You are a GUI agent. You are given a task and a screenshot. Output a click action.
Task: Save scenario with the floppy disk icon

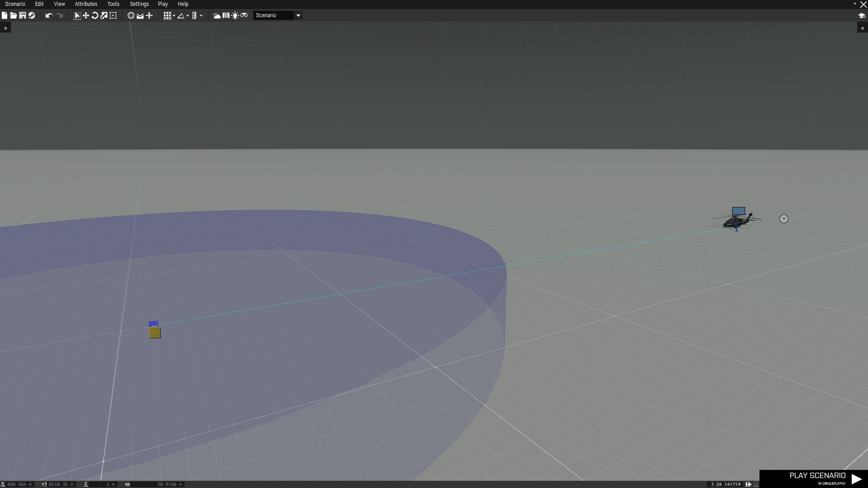pos(23,15)
